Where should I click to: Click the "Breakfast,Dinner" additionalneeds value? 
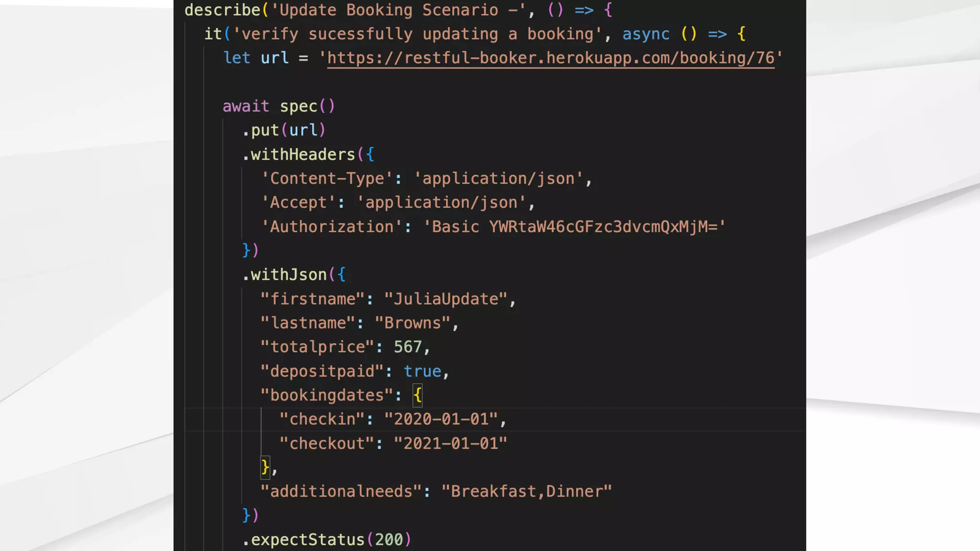pyautogui.click(x=526, y=491)
